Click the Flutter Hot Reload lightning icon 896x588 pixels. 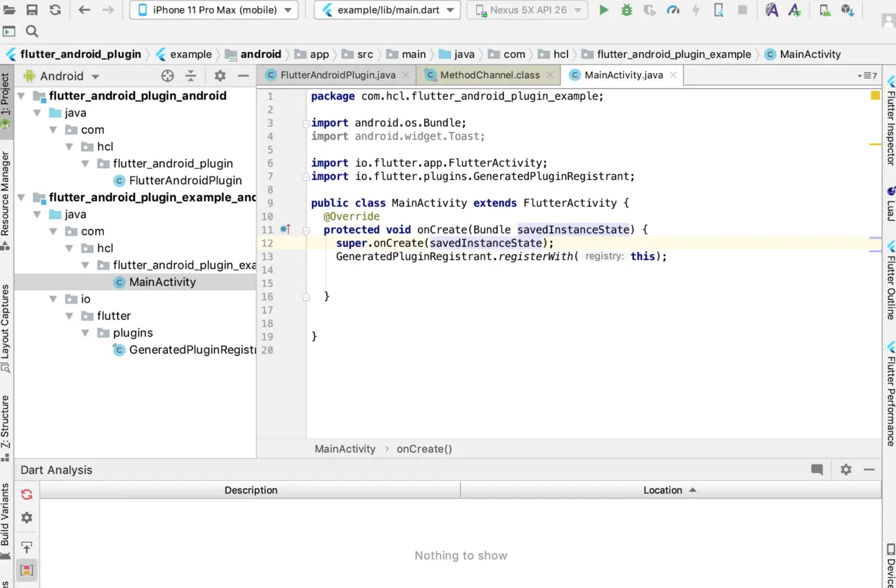point(696,10)
